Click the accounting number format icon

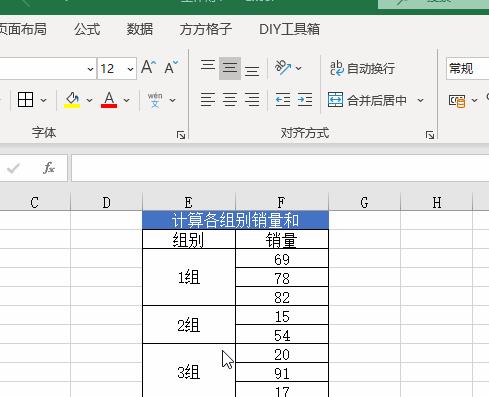coord(457,100)
